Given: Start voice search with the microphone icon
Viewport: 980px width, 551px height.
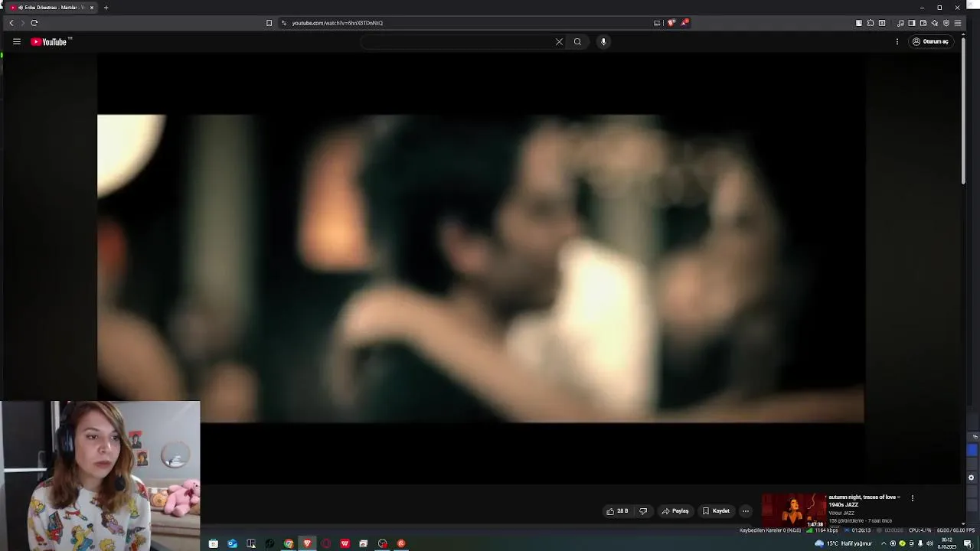Looking at the screenshot, I should pos(603,42).
